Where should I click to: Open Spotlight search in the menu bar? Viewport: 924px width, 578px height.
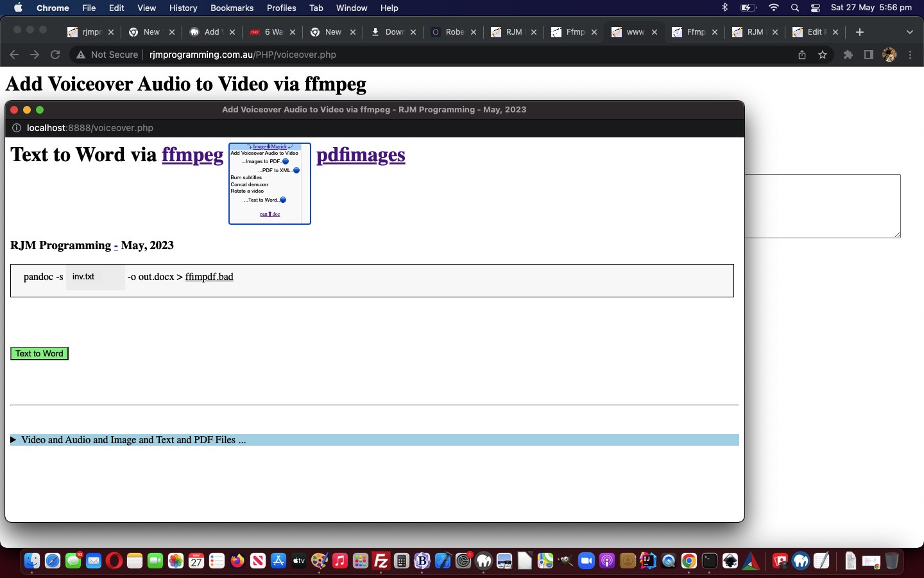[795, 8]
